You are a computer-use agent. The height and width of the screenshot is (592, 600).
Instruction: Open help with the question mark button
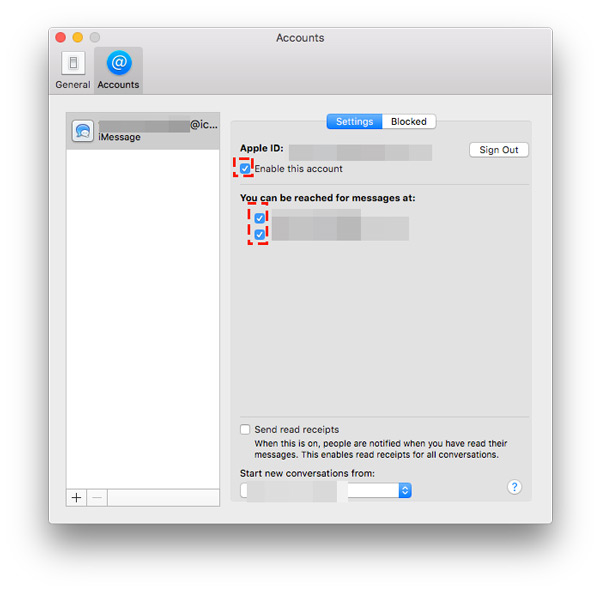514,487
